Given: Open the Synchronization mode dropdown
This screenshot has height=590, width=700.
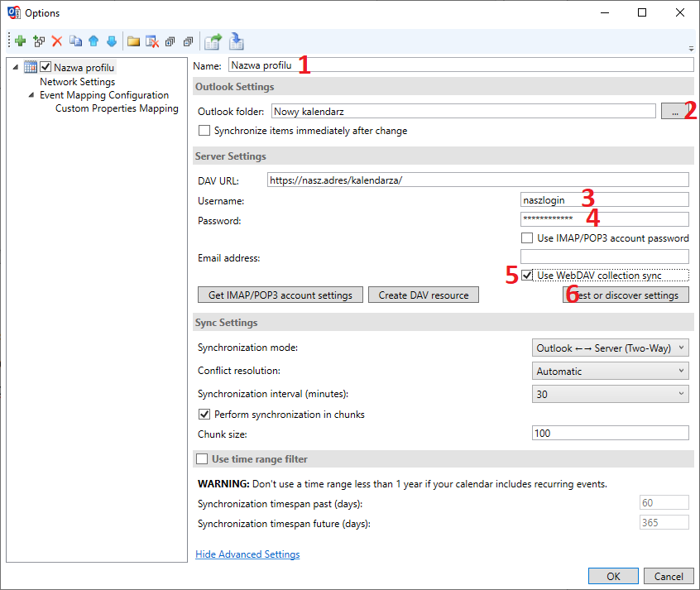Looking at the screenshot, I should click(610, 348).
